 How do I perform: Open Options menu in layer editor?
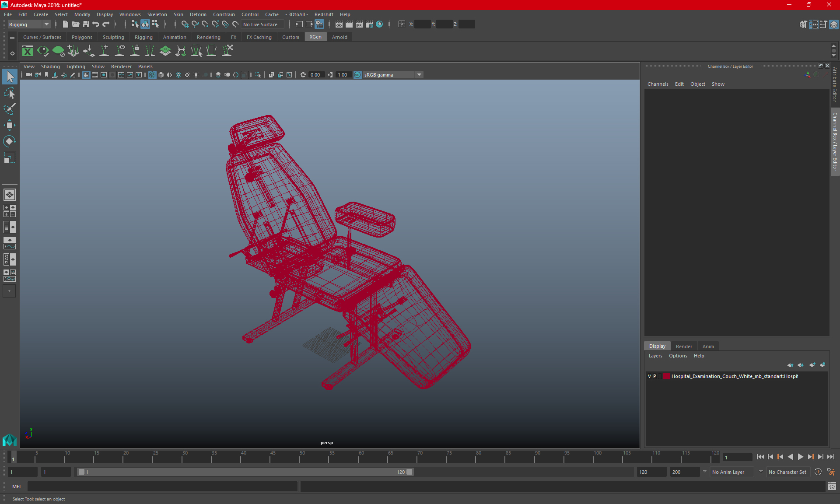pyautogui.click(x=678, y=356)
